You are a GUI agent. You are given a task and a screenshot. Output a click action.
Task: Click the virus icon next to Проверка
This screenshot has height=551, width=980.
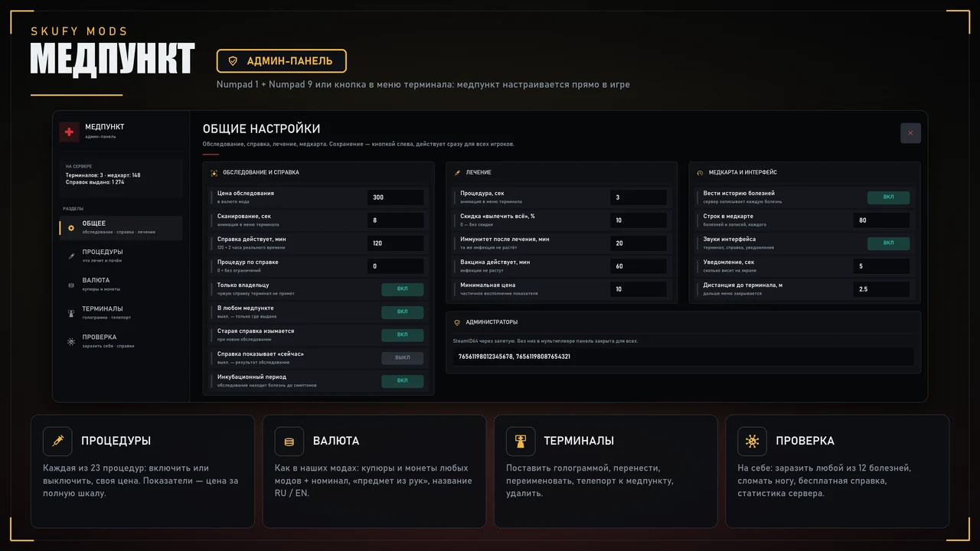[x=71, y=341]
